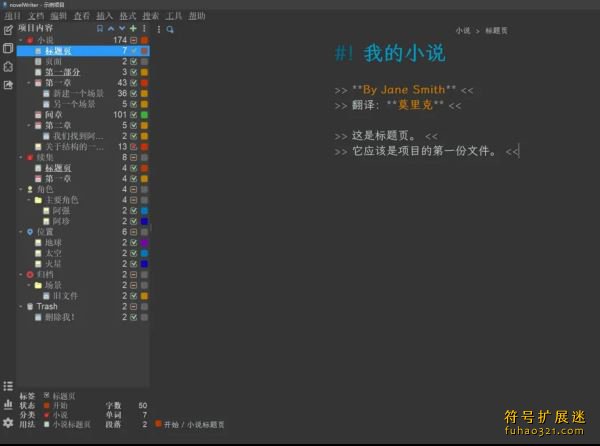Open the project details list icon

[x=8, y=386]
